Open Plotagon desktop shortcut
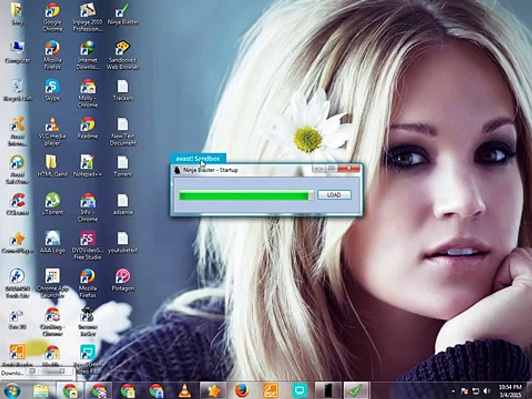The height and width of the screenshot is (399, 532). 123,280
